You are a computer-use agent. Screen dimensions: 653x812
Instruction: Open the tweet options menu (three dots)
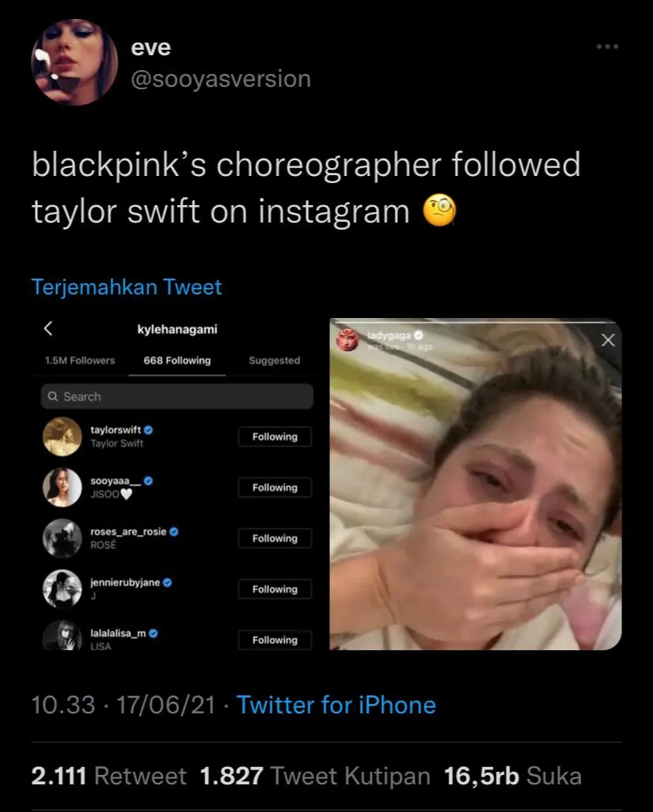pos(606,46)
